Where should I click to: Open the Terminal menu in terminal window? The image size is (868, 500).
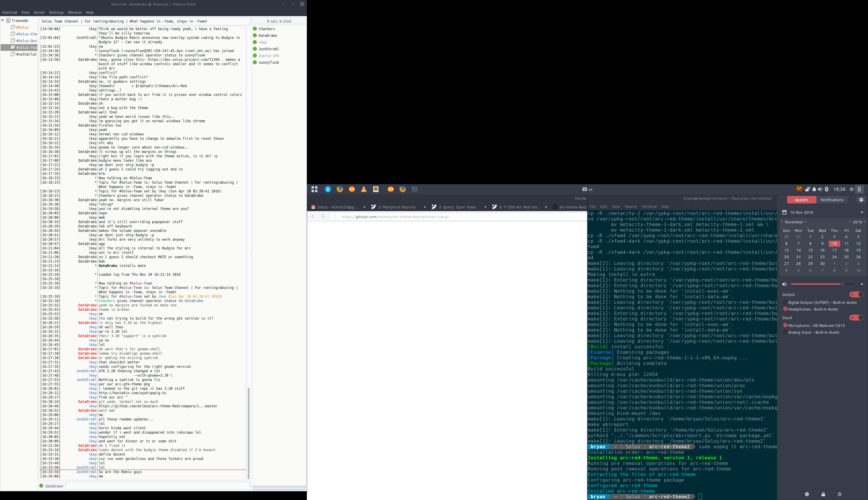pos(649,207)
